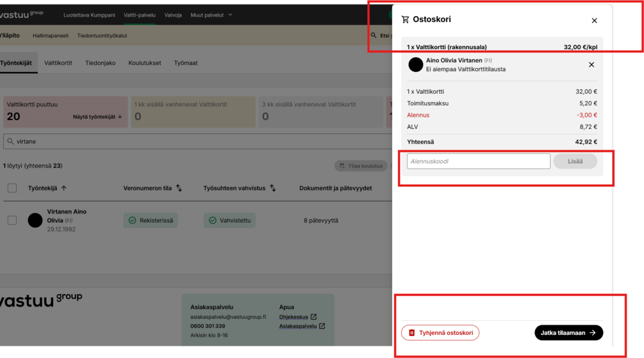Switch to Valttikortit tab
This screenshot has height=358, width=644.
58,63
